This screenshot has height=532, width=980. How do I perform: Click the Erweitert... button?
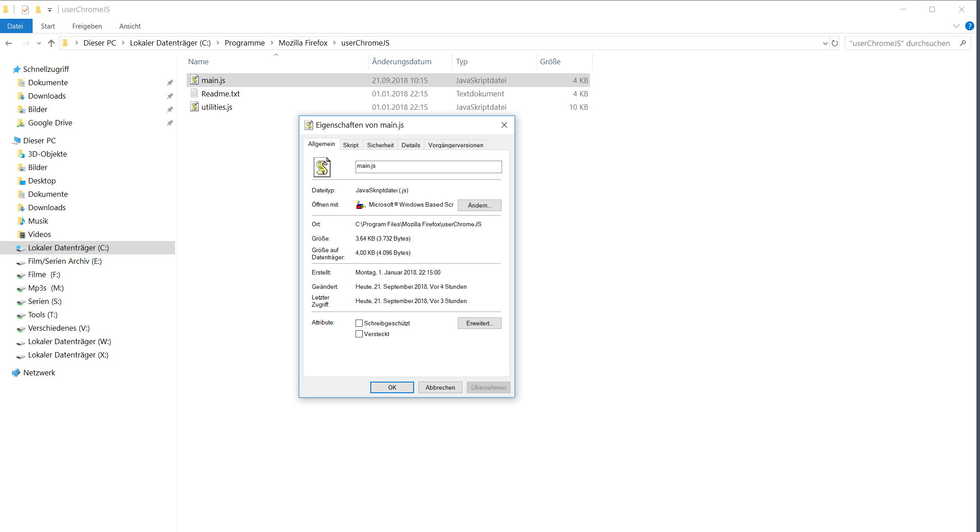pos(479,323)
